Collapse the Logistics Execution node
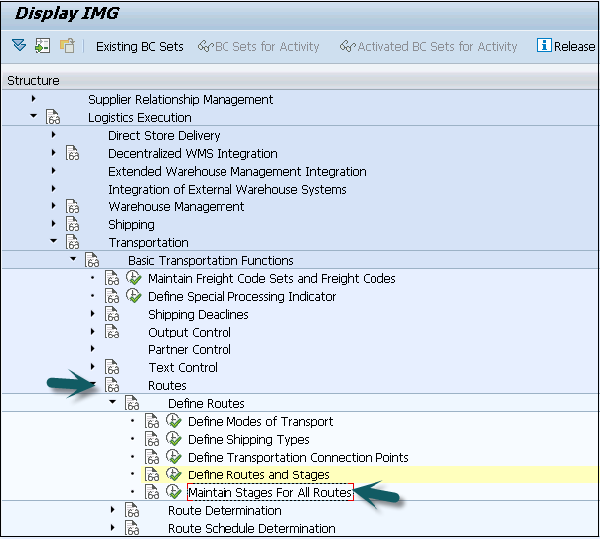The height and width of the screenshot is (539, 600). pos(33,117)
